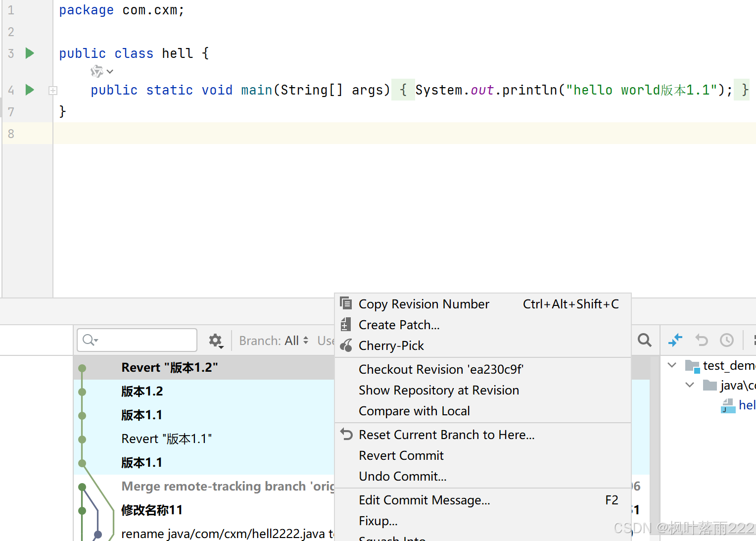Collapse the test_demo tree node

pos(671,365)
